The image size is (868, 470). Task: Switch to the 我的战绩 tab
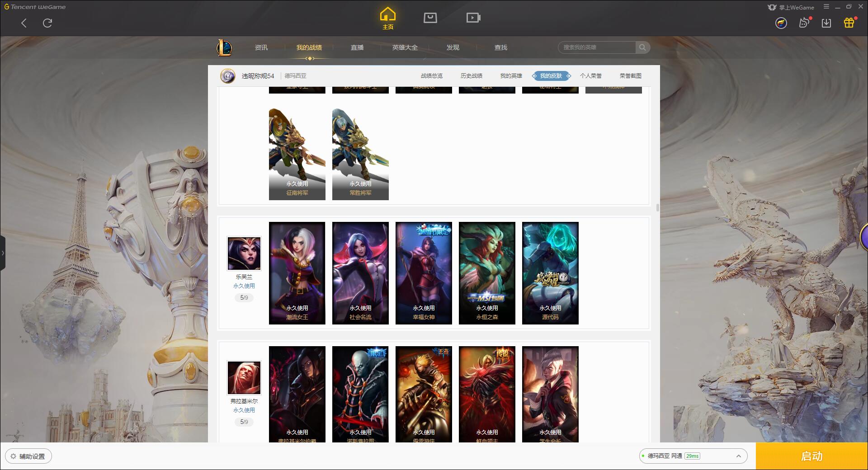309,47
